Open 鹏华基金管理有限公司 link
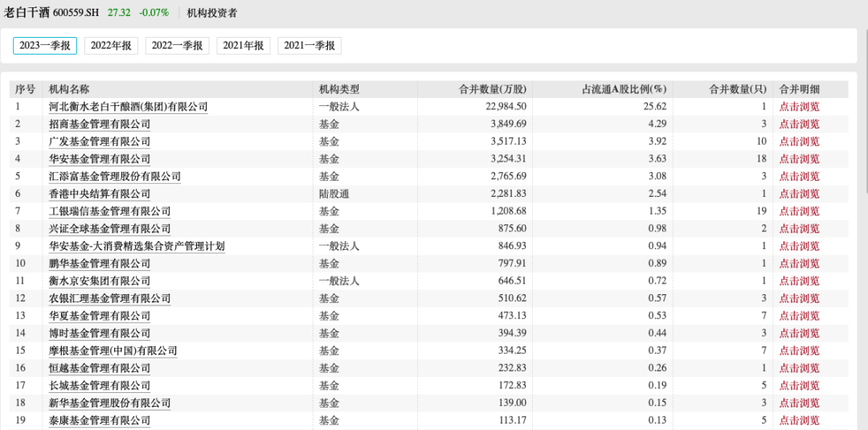The height and width of the screenshot is (430, 868). tap(100, 264)
